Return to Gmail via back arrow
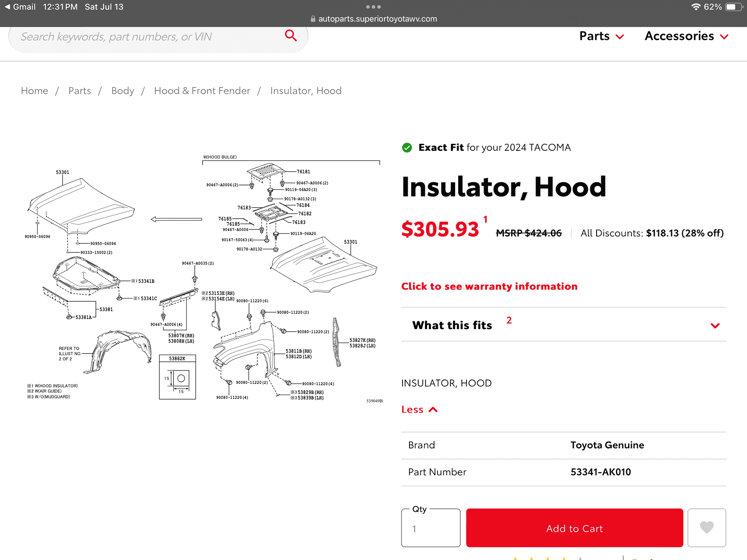 20,7
